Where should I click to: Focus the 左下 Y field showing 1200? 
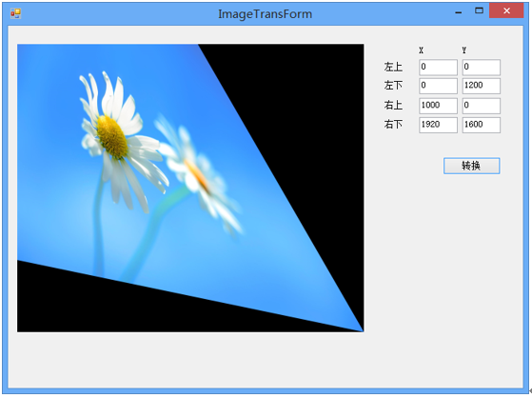[482, 86]
